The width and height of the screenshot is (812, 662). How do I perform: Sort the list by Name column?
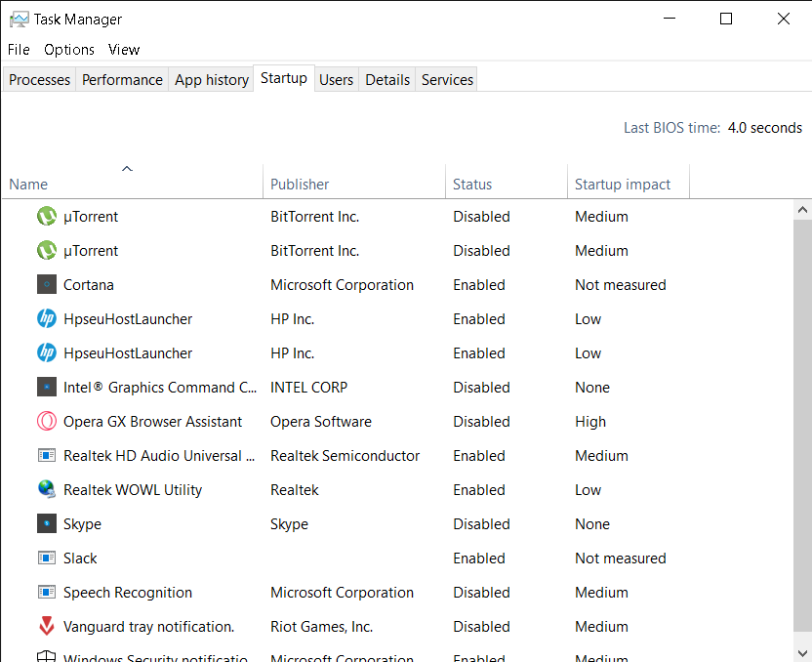tap(133, 182)
